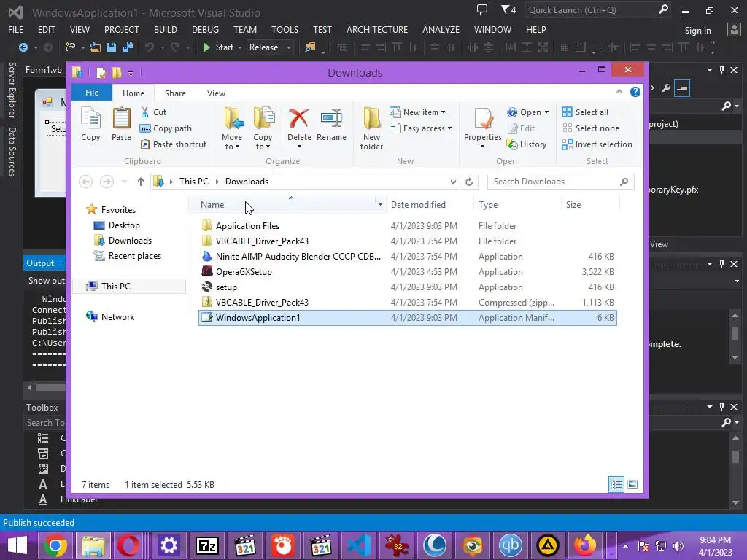The width and height of the screenshot is (747, 560).
Task: Click Visual Studio Save All toolbar icon
Action: 127,47
